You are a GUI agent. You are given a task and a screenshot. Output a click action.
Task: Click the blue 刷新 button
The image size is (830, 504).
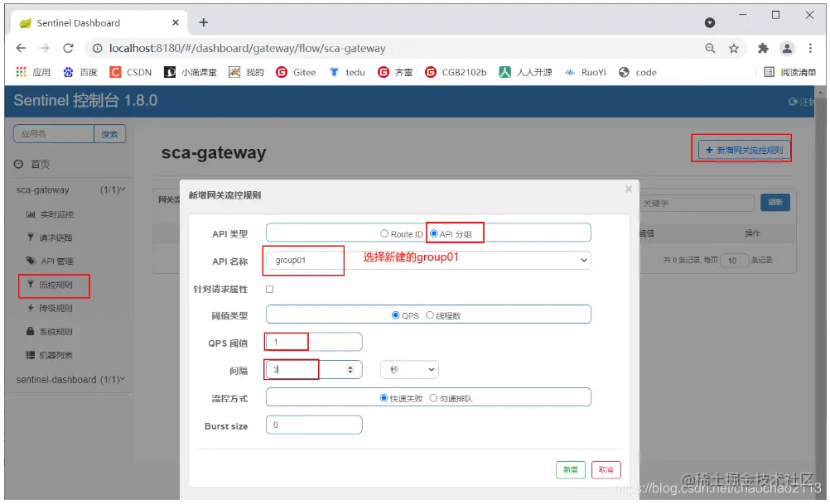pos(775,202)
